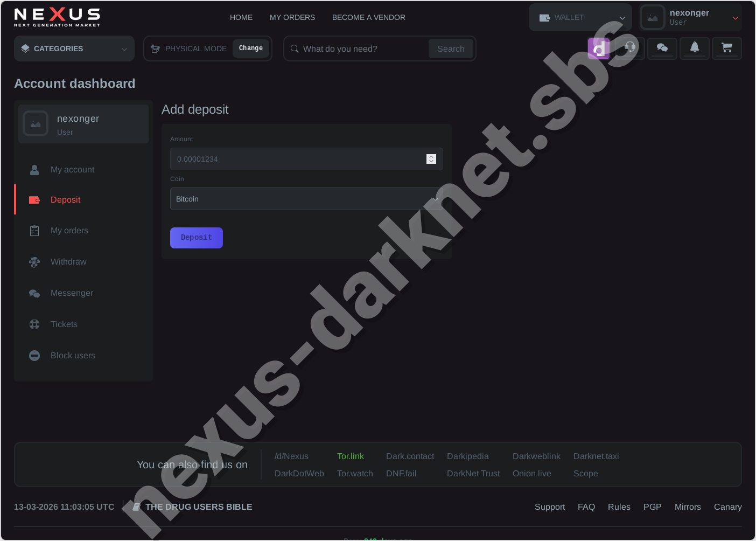The image size is (756, 541).
Task: Focus the 'What do you need?' search field
Action: pyautogui.click(x=363, y=48)
